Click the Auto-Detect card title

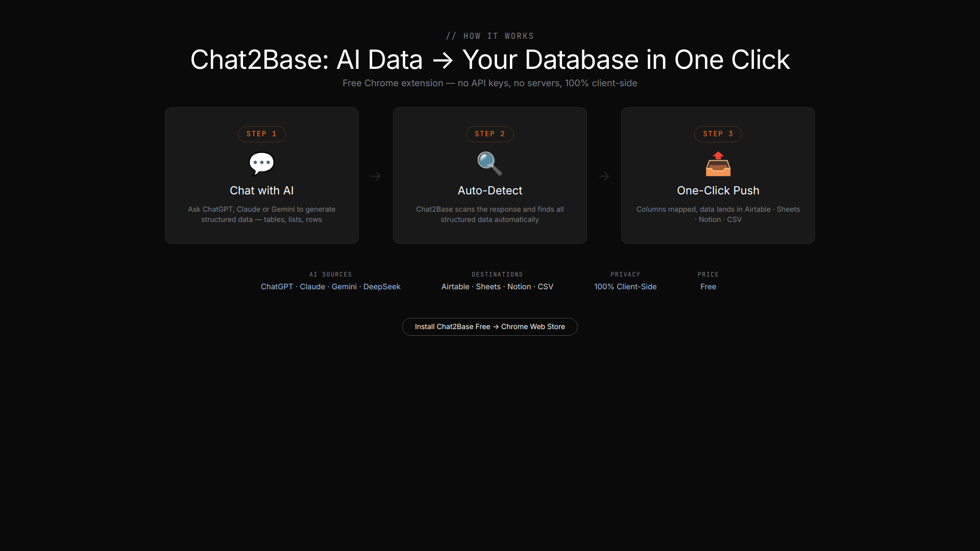pos(489,190)
